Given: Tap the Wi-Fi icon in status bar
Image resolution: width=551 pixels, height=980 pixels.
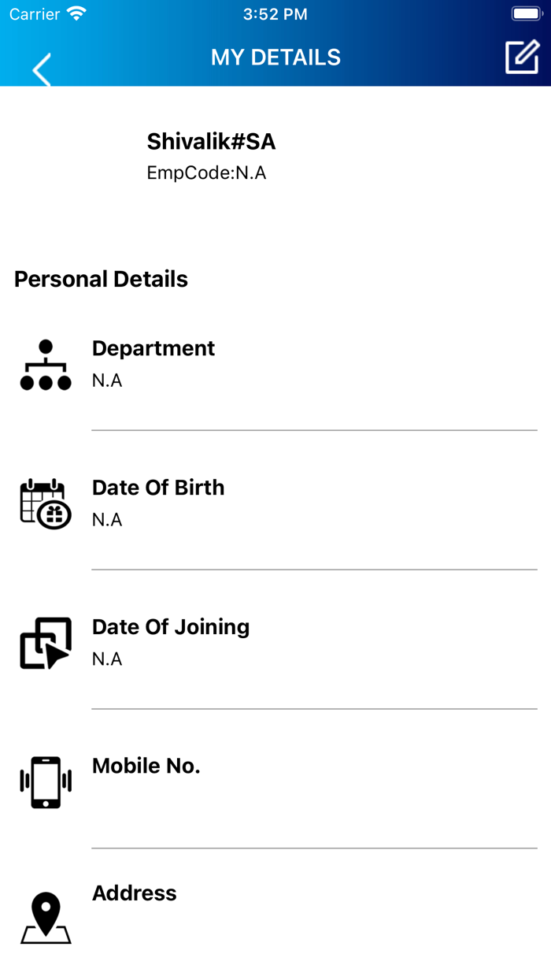Looking at the screenshot, I should 76,14.
